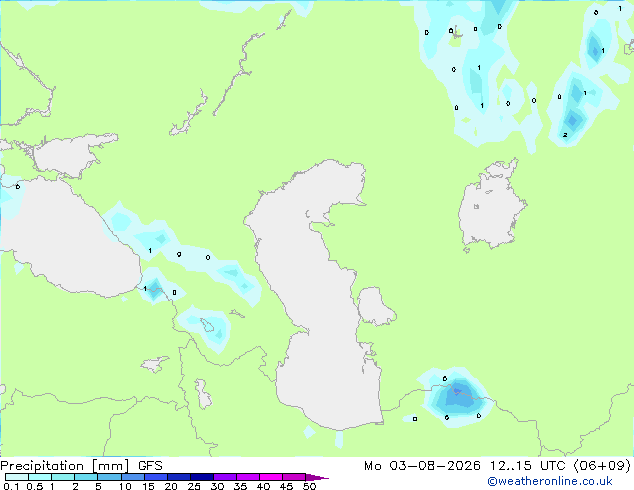Select the 10–15 mm blue legend swatch
The width and height of the screenshot is (634, 490).
click(x=132, y=477)
